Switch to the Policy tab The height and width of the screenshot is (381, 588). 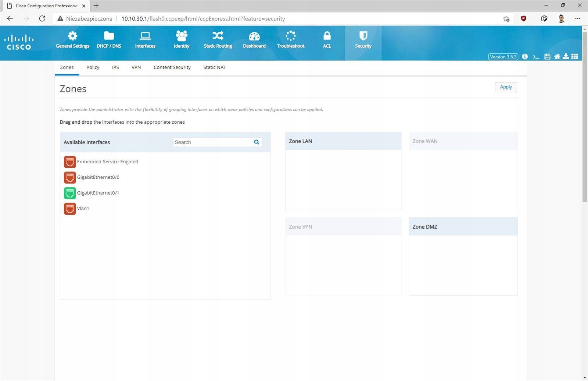(93, 67)
